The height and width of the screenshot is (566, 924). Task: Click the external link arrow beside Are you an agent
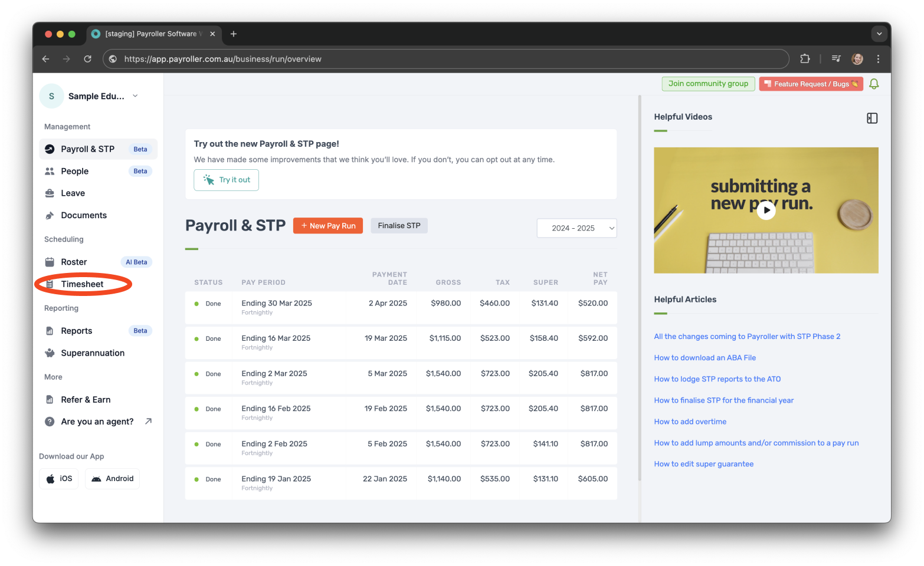pos(148,421)
